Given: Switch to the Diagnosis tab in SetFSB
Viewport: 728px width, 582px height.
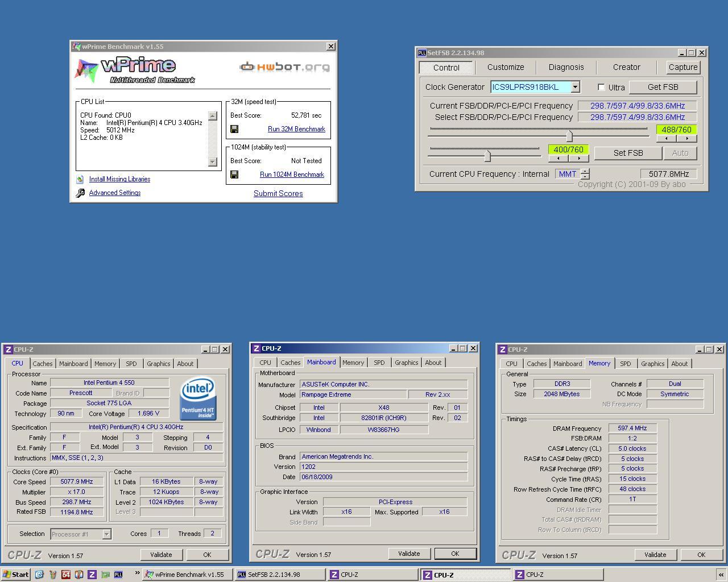Looking at the screenshot, I should point(566,67).
